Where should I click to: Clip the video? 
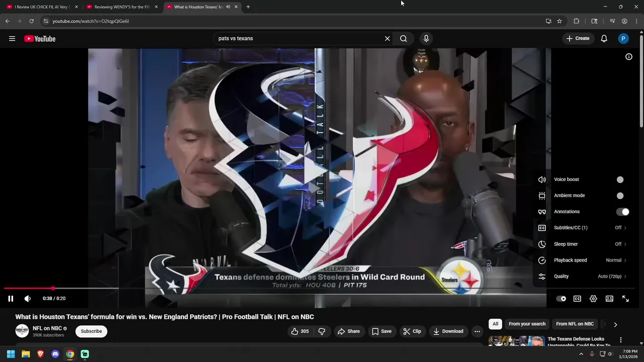point(412,331)
